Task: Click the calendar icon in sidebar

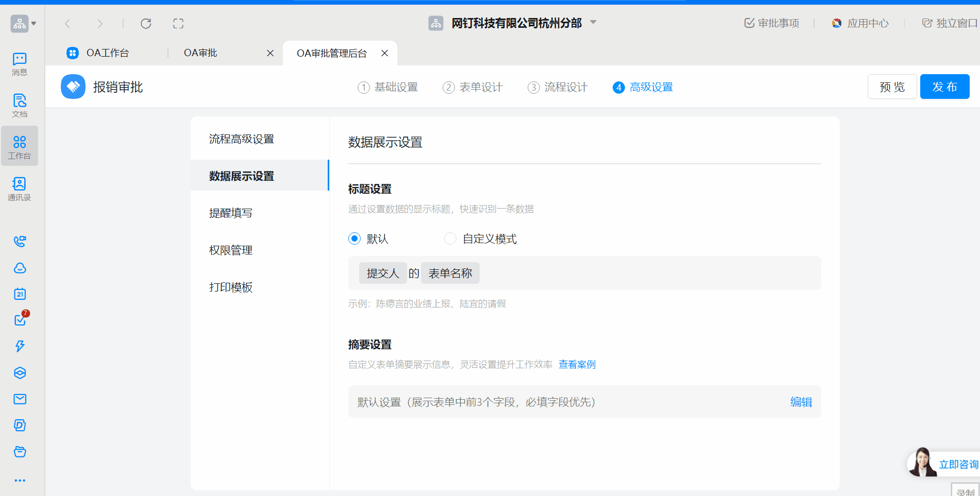Action: (x=20, y=294)
